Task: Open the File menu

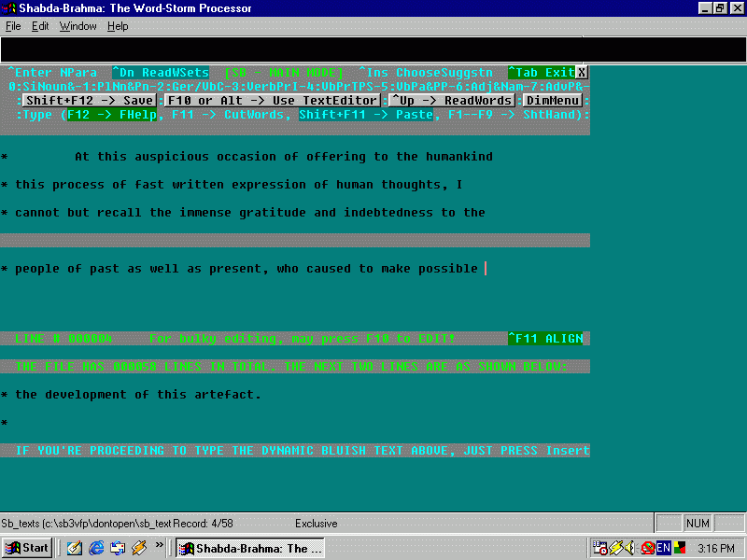Action: 13,26
